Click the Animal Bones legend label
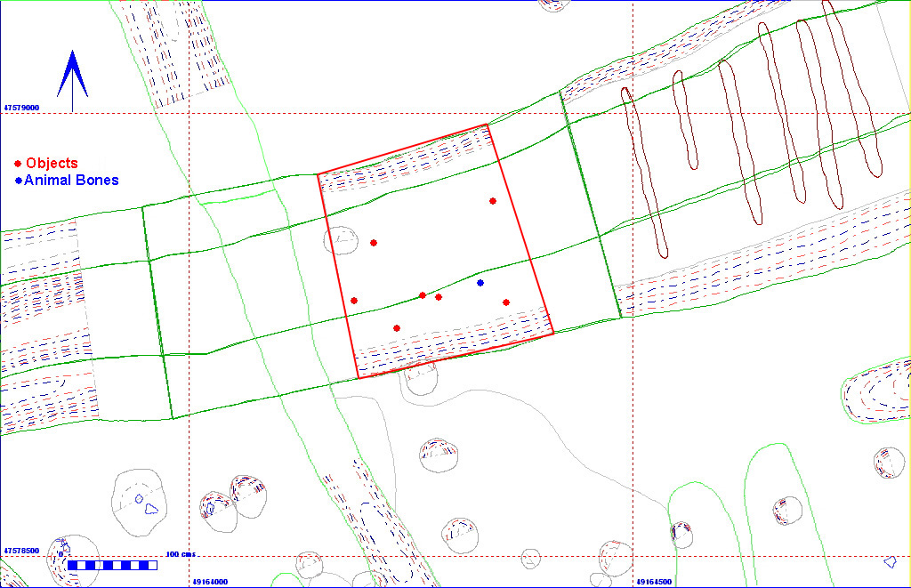 pyautogui.click(x=71, y=181)
